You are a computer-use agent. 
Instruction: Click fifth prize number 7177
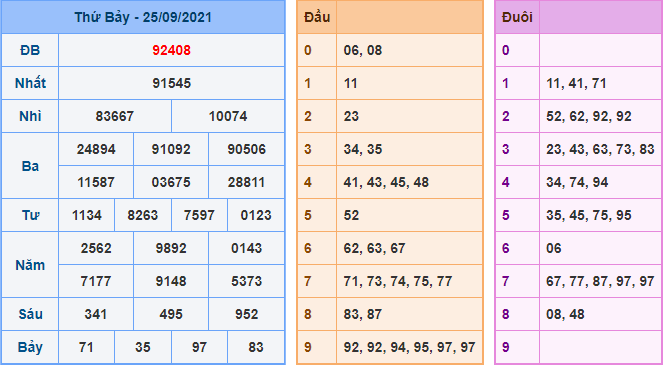coord(96,282)
